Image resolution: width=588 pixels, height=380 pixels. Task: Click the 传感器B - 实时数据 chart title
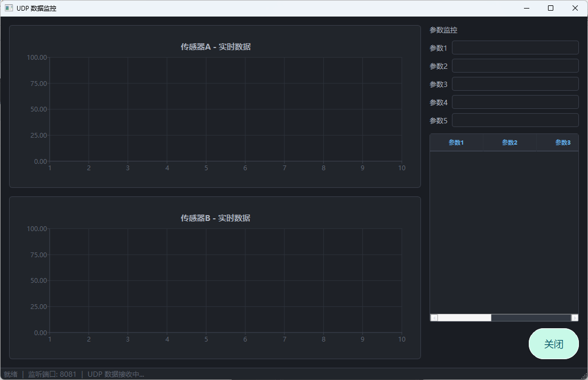216,218
